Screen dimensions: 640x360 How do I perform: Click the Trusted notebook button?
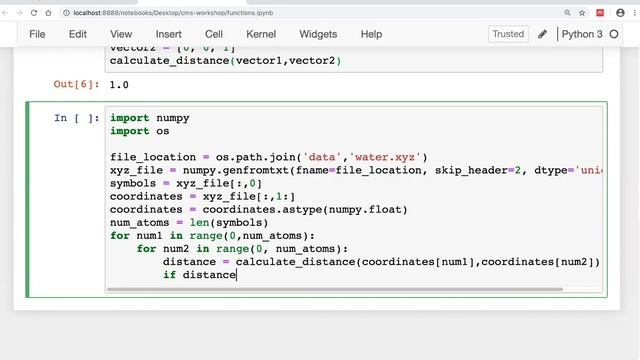[x=508, y=34]
